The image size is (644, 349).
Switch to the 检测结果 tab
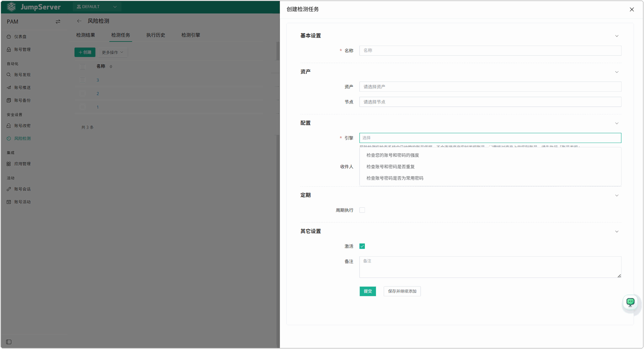point(86,35)
